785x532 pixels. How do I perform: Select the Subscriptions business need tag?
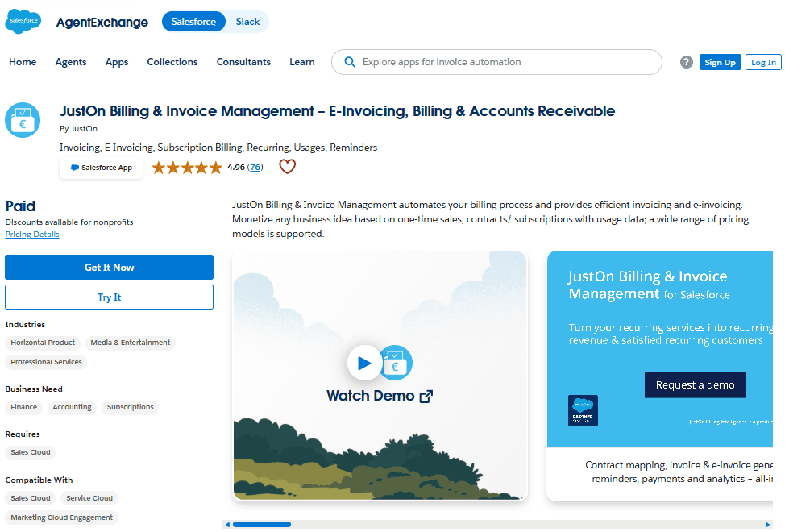(131, 407)
